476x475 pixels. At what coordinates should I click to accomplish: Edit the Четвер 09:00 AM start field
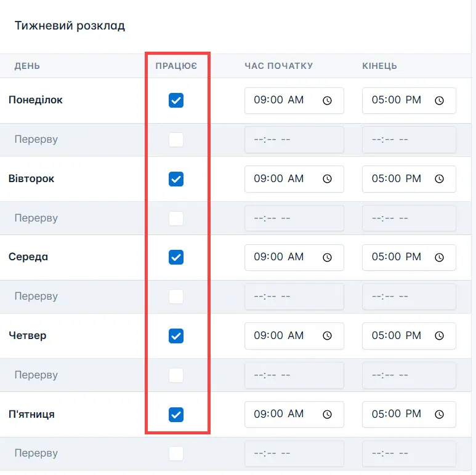click(294, 336)
